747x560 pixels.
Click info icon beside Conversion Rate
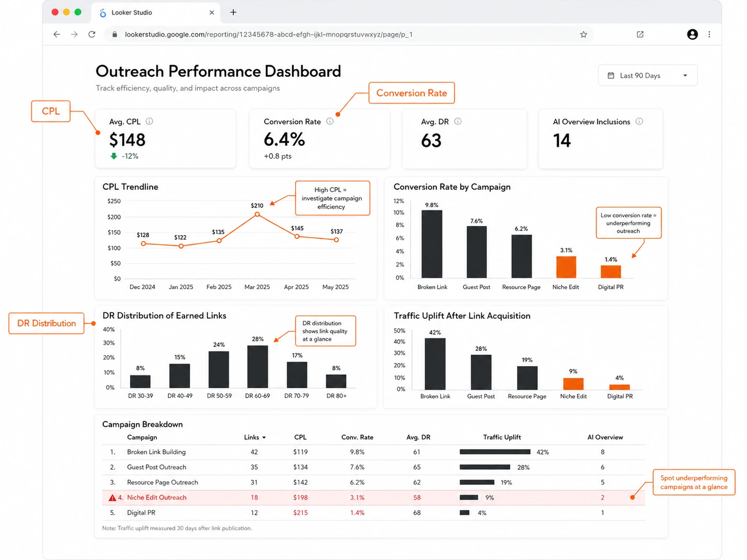click(x=330, y=122)
